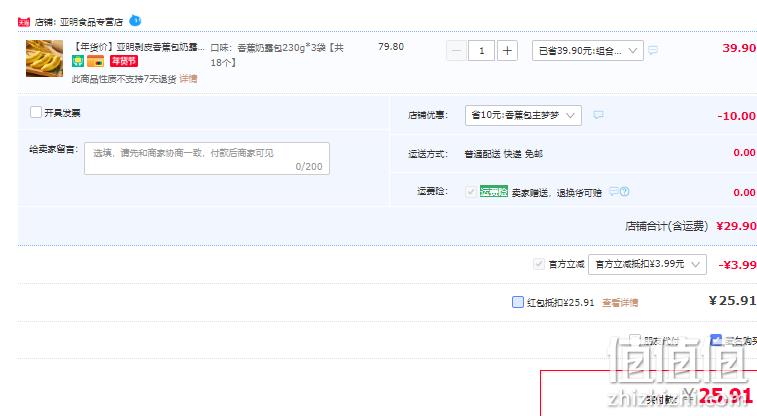Increase quantity with the plus button
Screen dimensions: 757x416
pyautogui.click(x=507, y=51)
